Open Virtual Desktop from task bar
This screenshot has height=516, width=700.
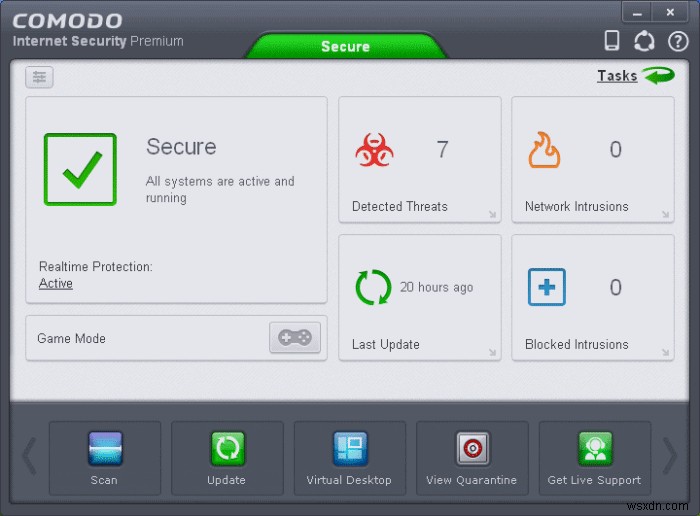click(350, 458)
